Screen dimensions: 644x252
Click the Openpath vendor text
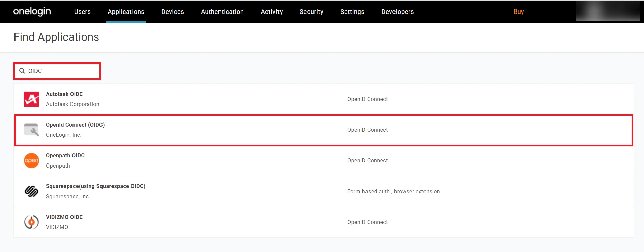coord(58,166)
